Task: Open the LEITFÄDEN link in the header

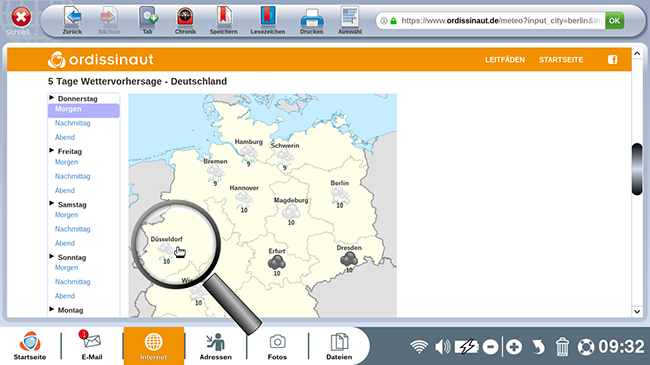Action: pyautogui.click(x=505, y=60)
